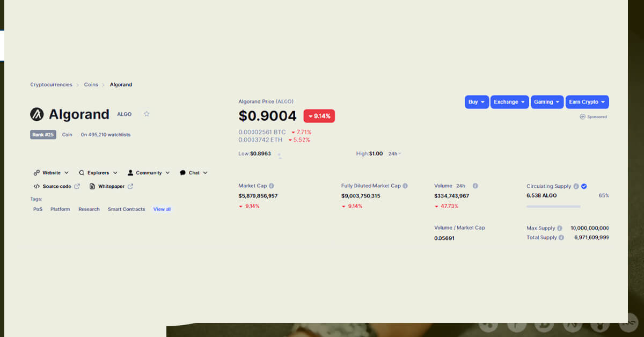Go to Coins in the breadcrumb
This screenshot has width=644, height=337.
coord(91,85)
